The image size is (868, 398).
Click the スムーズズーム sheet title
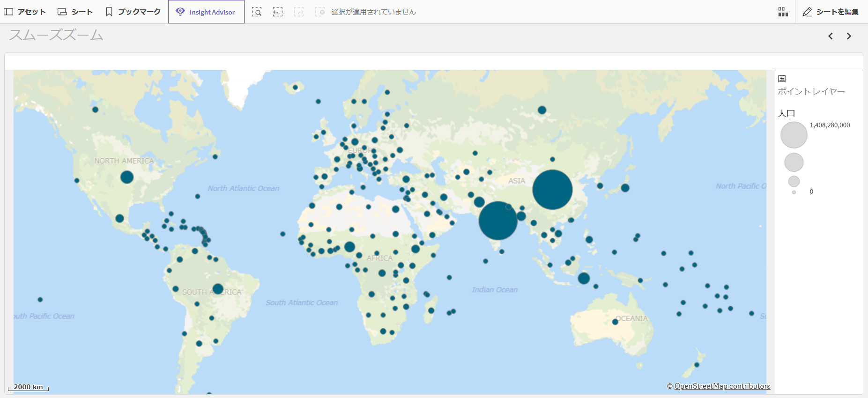[x=56, y=35]
